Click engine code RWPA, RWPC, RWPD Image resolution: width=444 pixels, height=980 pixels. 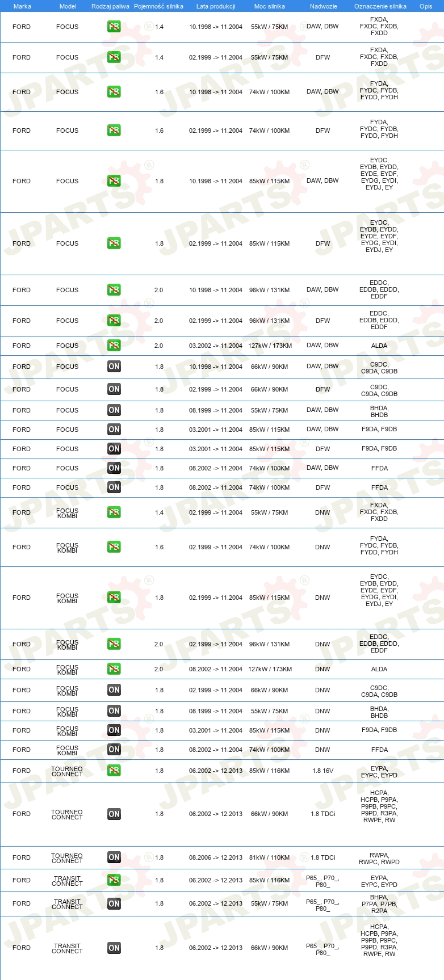click(x=379, y=859)
